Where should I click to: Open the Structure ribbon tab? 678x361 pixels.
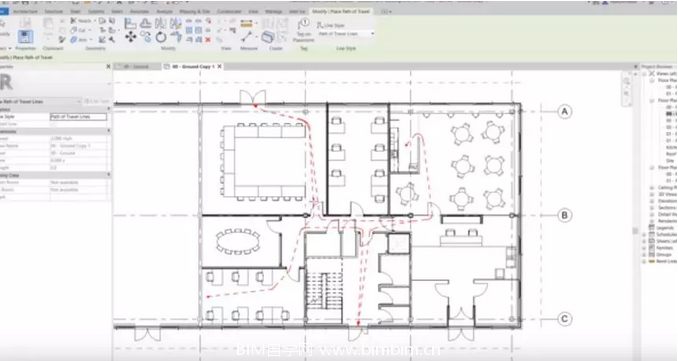coord(54,12)
